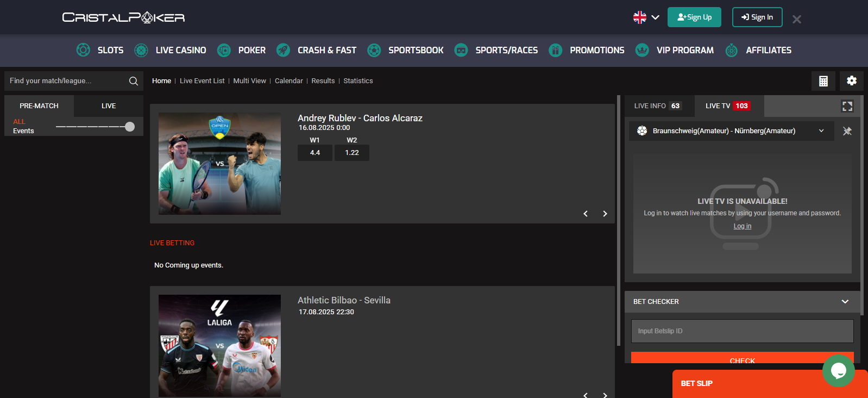Click the vertical scrollbar of main content

point(619,220)
